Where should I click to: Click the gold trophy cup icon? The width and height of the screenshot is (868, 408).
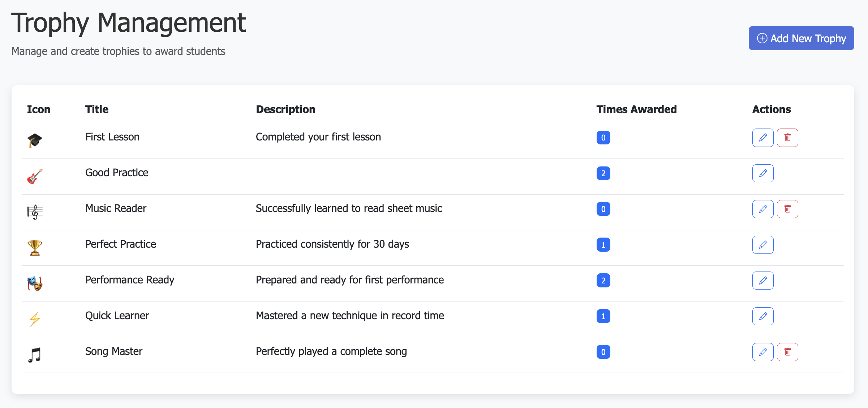[35, 248]
